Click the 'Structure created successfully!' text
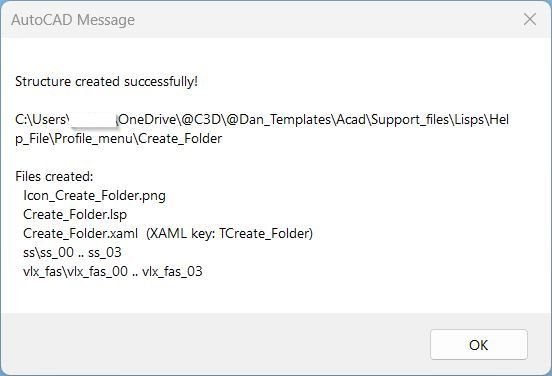 (x=106, y=81)
